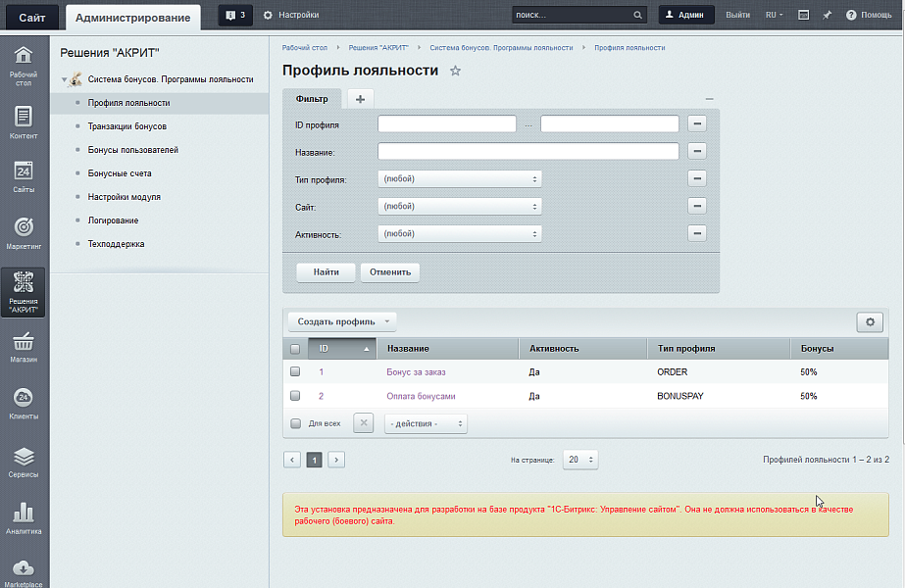
Task: Open the действия actions dropdown
Action: (426, 423)
